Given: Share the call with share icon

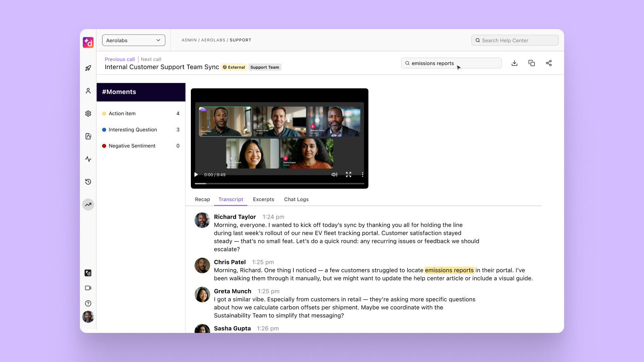Looking at the screenshot, I should (x=549, y=63).
